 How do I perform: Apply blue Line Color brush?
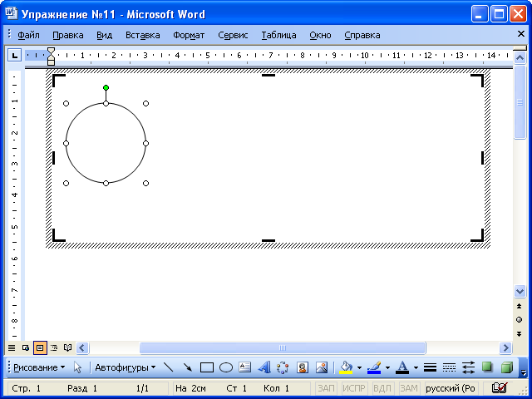coord(374,367)
